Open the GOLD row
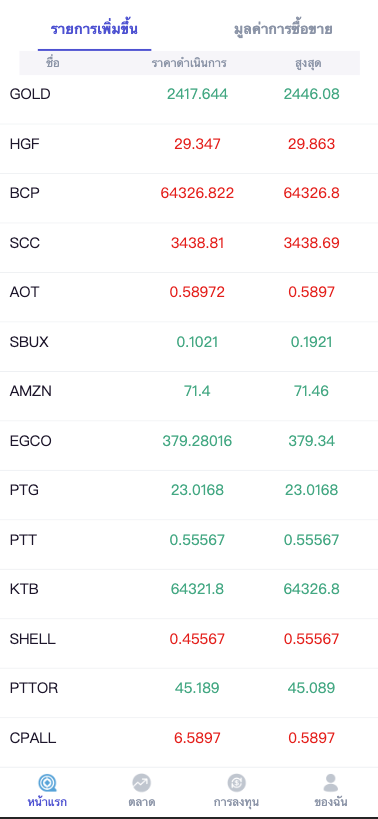This screenshot has width=378, height=819. click(x=189, y=95)
